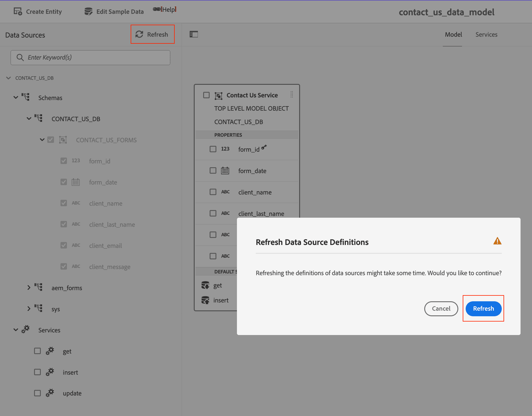Toggle the CONTACT_US_FORMS checkbox
532x416 pixels.
click(x=51, y=140)
